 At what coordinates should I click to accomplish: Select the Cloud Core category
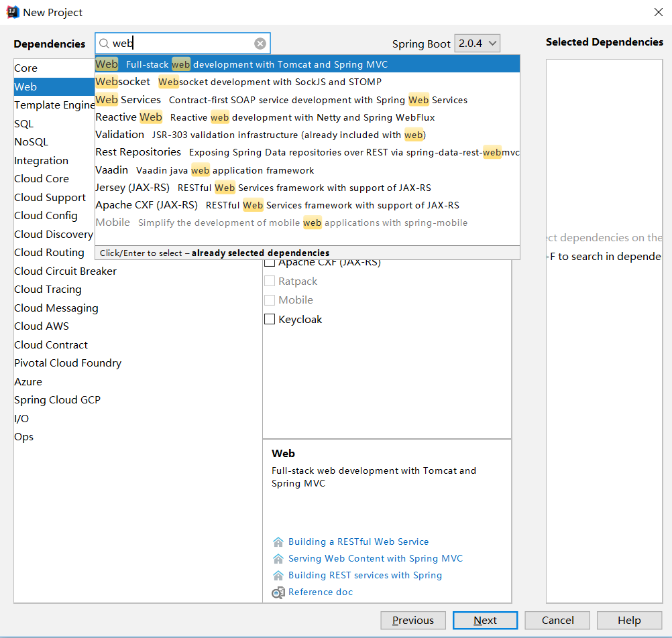pos(54,178)
